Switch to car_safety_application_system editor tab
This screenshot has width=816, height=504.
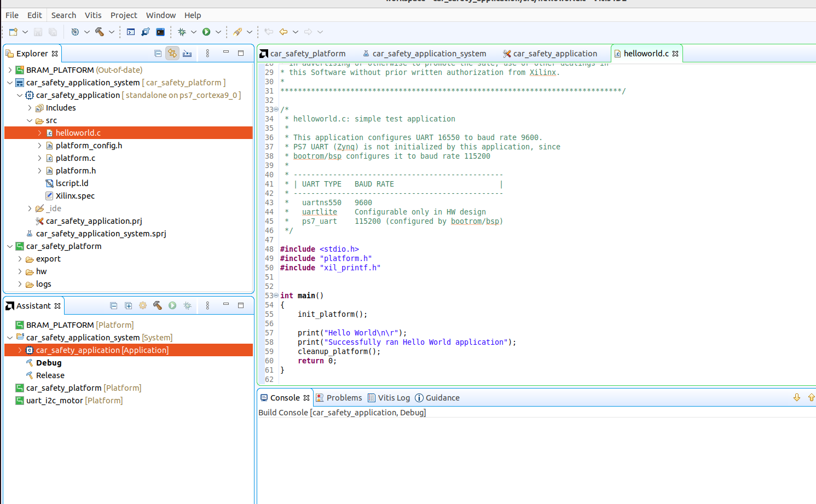click(x=425, y=54)
